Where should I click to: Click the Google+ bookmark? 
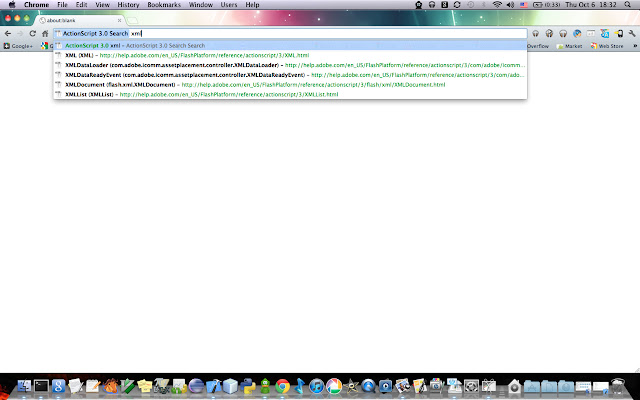point(18,46)
